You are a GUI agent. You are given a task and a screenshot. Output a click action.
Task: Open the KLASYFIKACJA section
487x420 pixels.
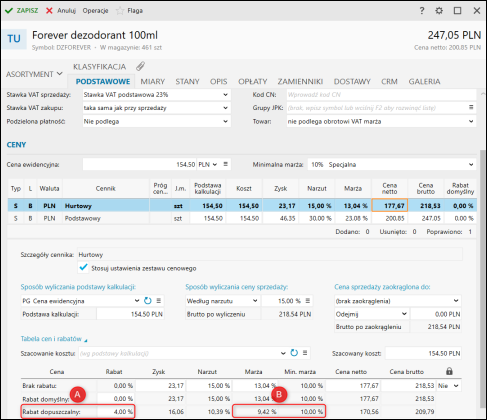[99, 67]
